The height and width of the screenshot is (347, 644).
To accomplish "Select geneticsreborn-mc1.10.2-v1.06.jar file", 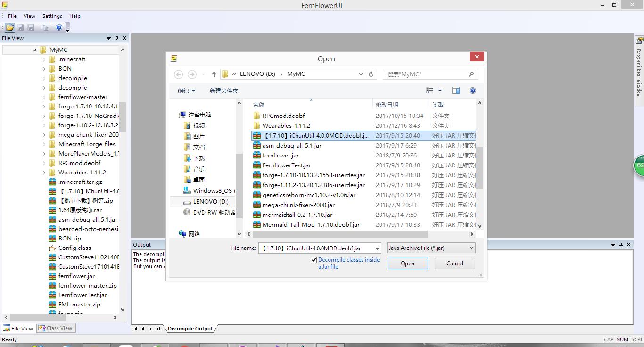I will click(309, 195).
